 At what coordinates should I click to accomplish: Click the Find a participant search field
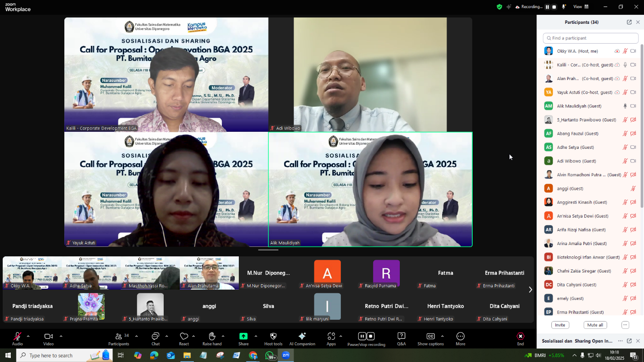(590, 38)
